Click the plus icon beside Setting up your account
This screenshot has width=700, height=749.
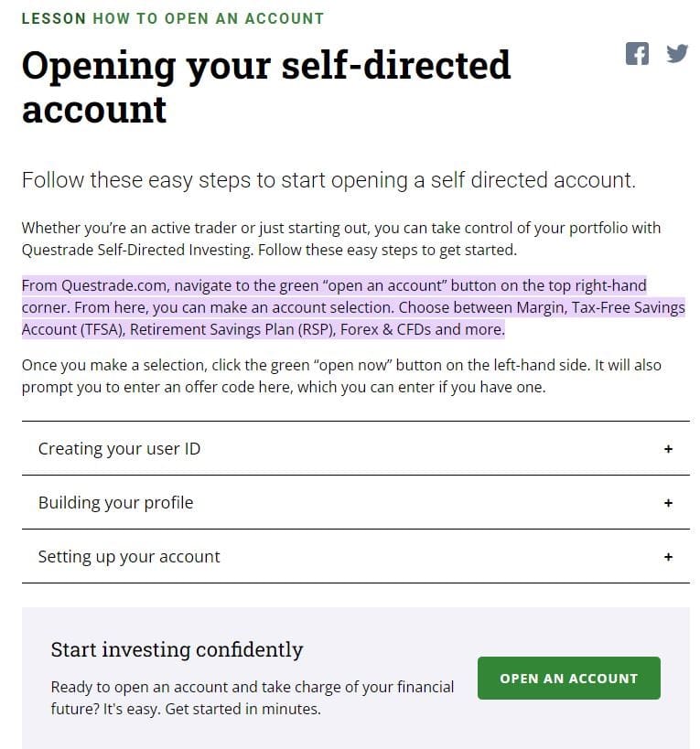tap(668, 557)
